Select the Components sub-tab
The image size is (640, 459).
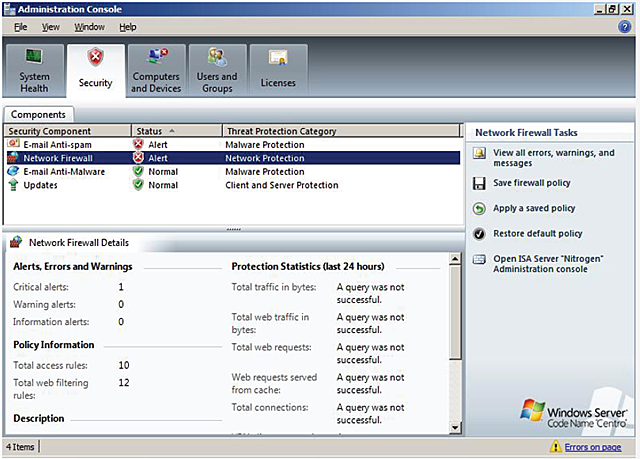pyautogui.click(x=38, y=114)
